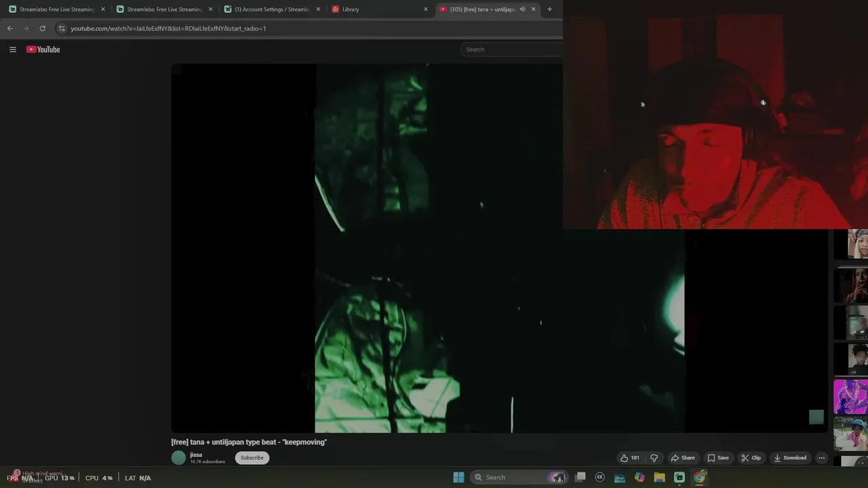868x488 pixels.
Task: Reload the page with the refresh icon
Action: [42, 28]
